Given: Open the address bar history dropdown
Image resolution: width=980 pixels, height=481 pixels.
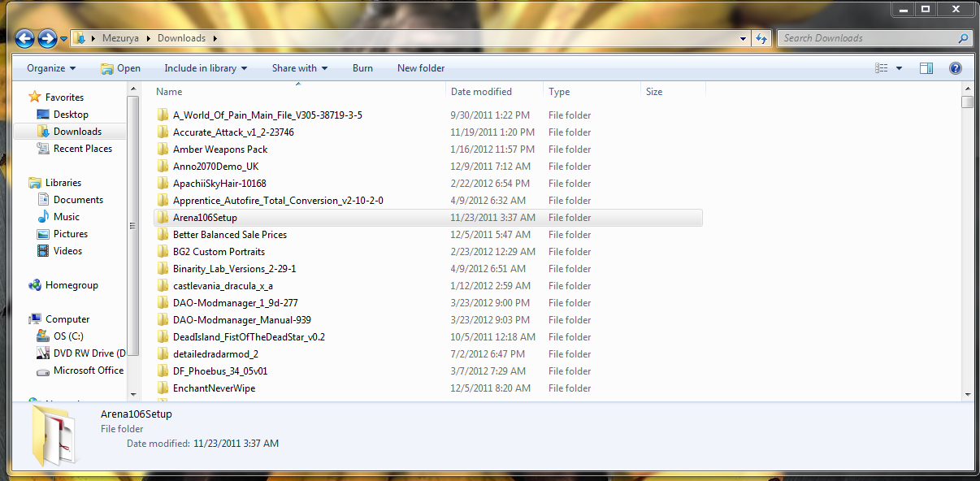Looking at the screenshot, I should point(743,38).
